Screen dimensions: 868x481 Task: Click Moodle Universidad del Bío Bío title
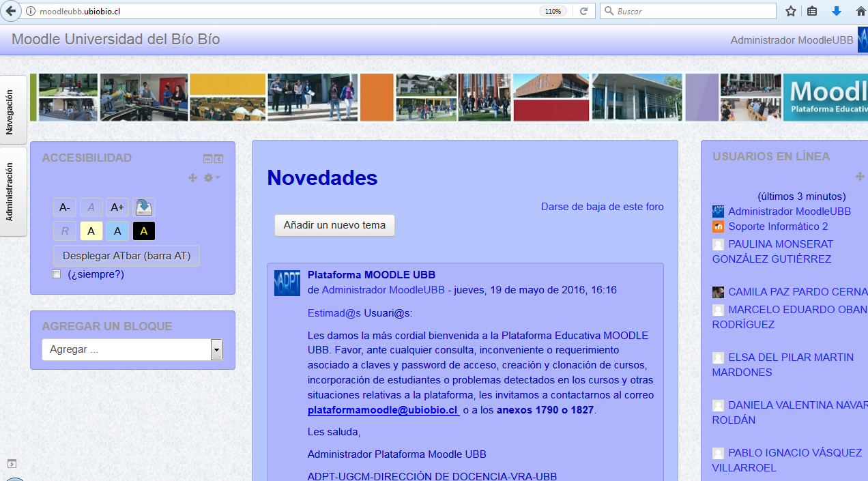click(x=115, y=40)
